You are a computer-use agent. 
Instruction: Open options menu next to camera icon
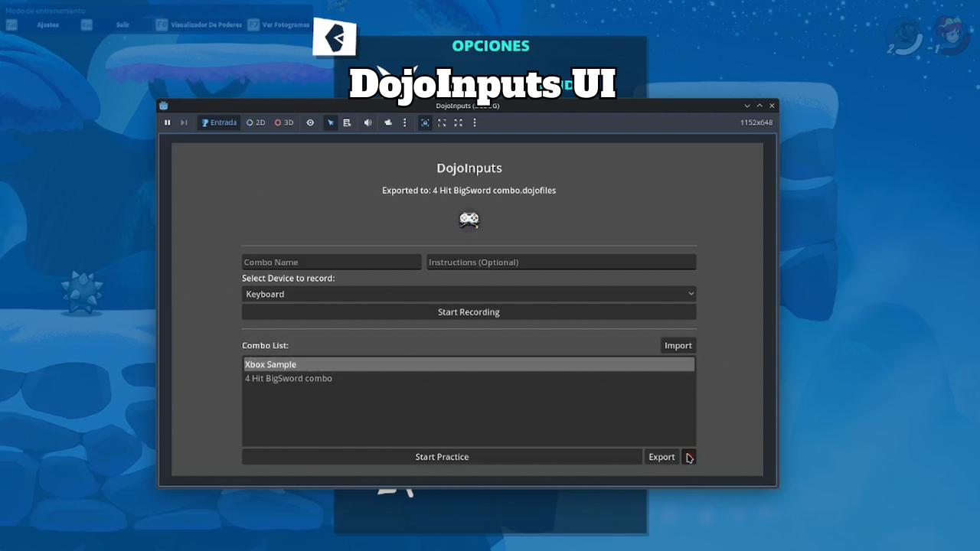(x=405, y=122)
